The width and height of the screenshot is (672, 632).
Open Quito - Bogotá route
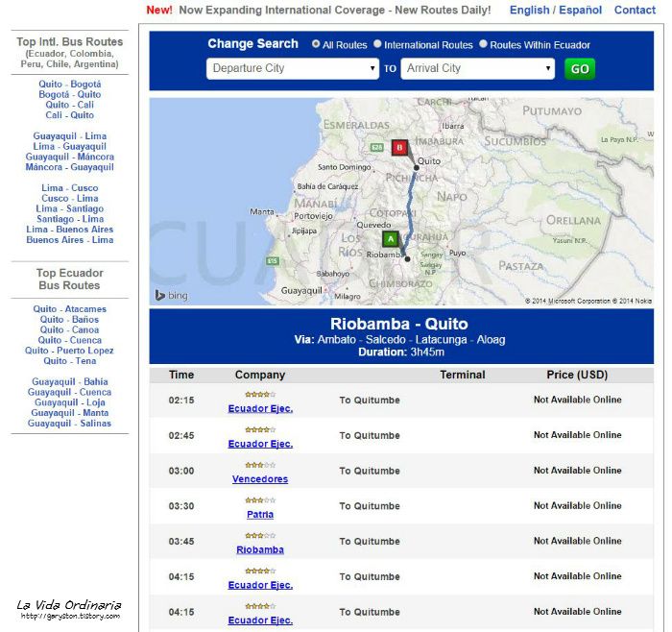click(70, 84)
